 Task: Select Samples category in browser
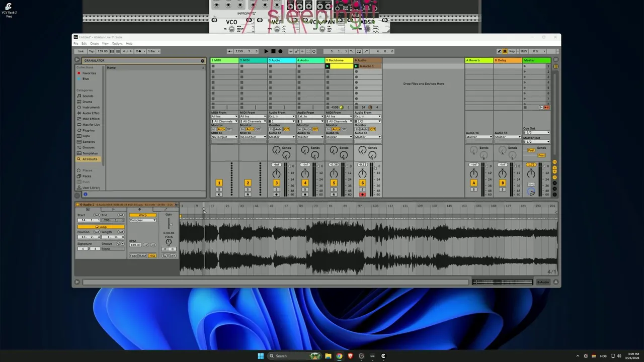click(x=89, y=142)
